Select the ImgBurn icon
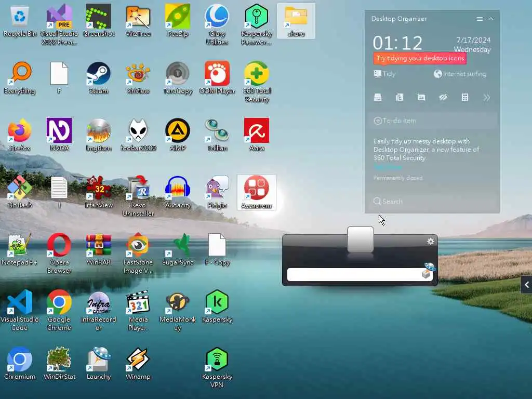 pyautogui.click(x=98, y=135)
